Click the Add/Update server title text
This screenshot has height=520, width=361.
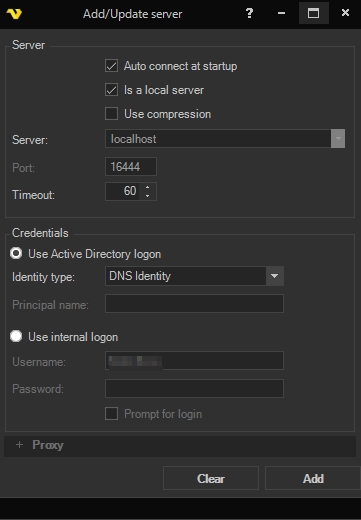[x=133, y=14]
